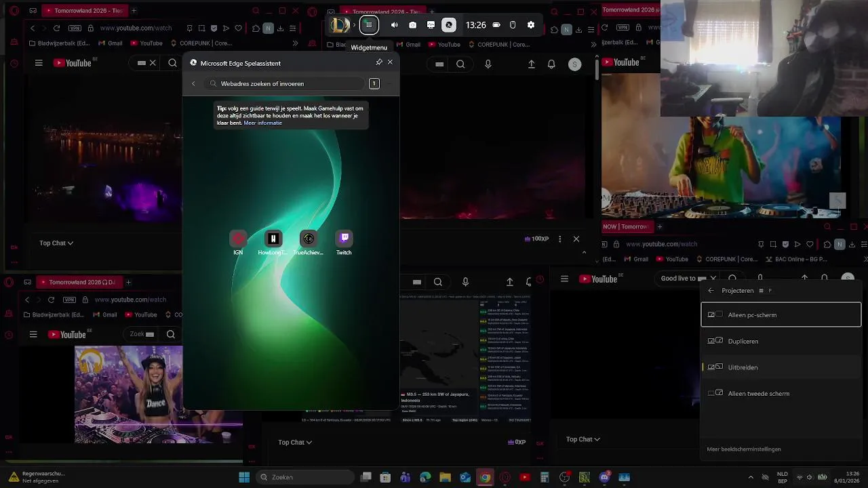868x488 pixels.
Task: Open the HowLongToBeat shortcut
Action: 273,243
